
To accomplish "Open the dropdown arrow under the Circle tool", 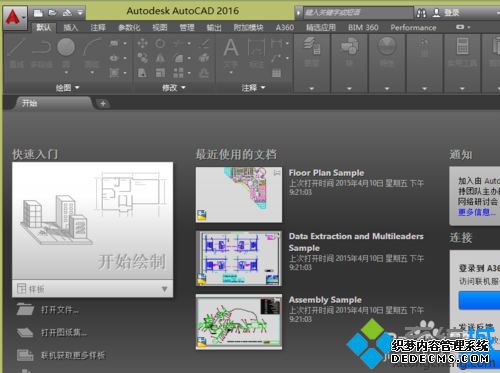I will [66, 72].
